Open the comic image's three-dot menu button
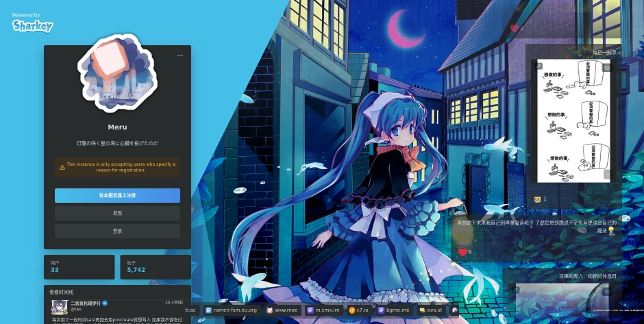644x324 pixels. coord(607,174)
